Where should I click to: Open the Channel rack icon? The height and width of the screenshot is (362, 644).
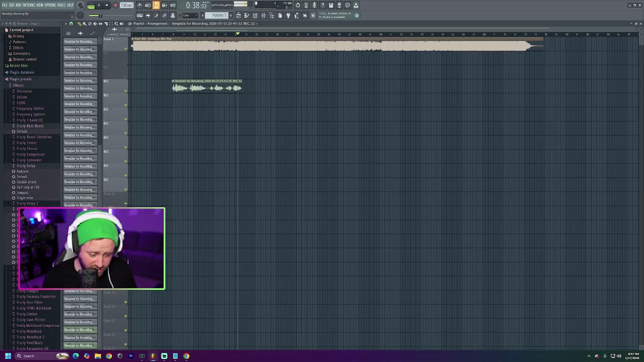coord(255,16)
